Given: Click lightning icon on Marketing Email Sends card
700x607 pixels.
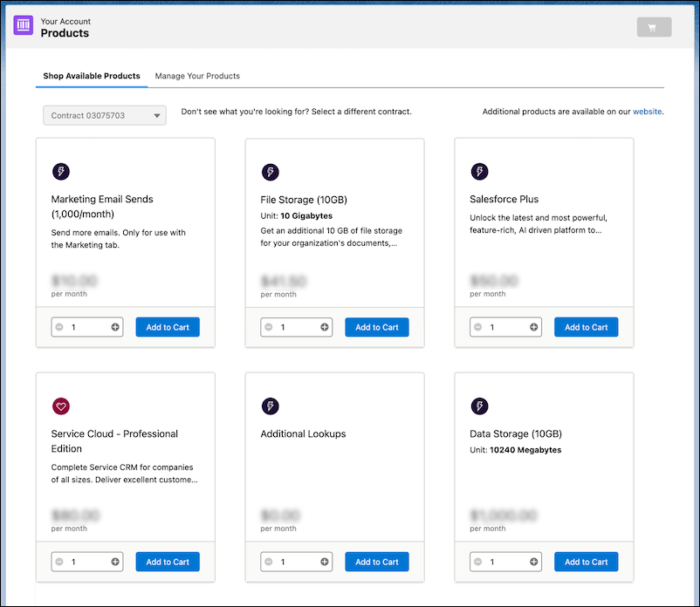Looking at the screenshot, I should [61, 171].
